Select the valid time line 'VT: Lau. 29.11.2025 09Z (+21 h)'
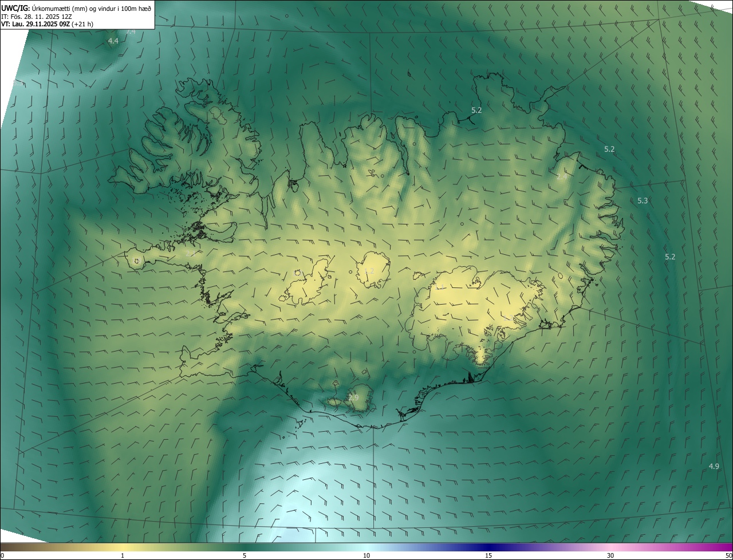The image size is (733, 560). coord(47,24)
